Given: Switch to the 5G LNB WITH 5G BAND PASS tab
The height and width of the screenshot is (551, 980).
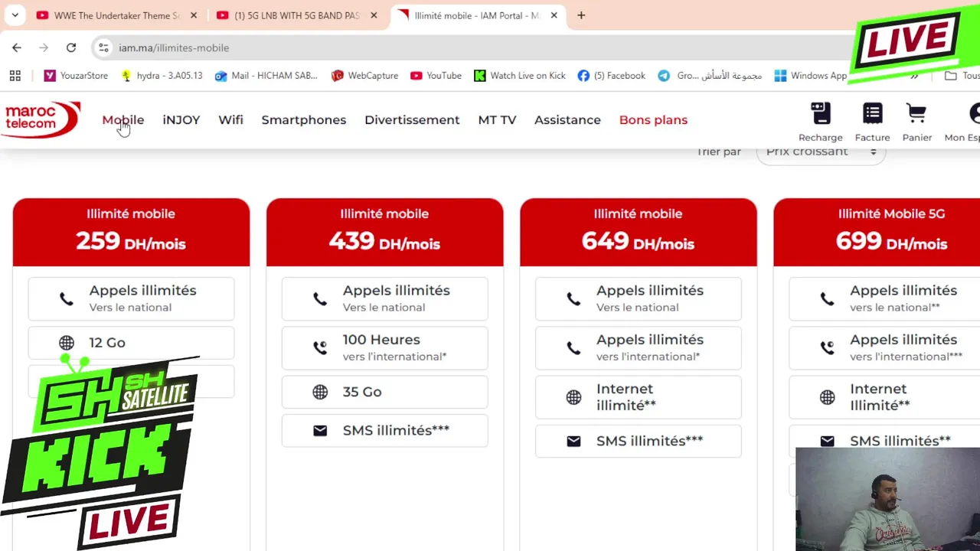Looking at the screenshot, I should [298, 15].
